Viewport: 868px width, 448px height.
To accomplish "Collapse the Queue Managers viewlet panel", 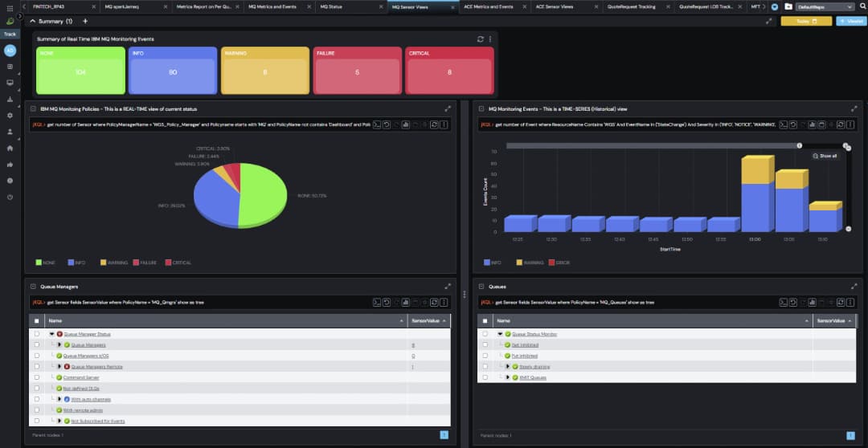I will click(x=33, y=287).
